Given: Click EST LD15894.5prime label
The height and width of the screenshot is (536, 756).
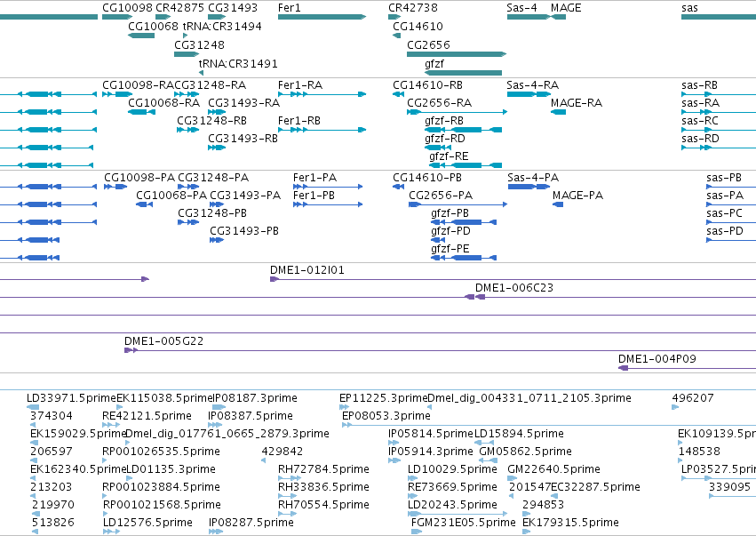Looking at the screenshot, I should 520,434.
